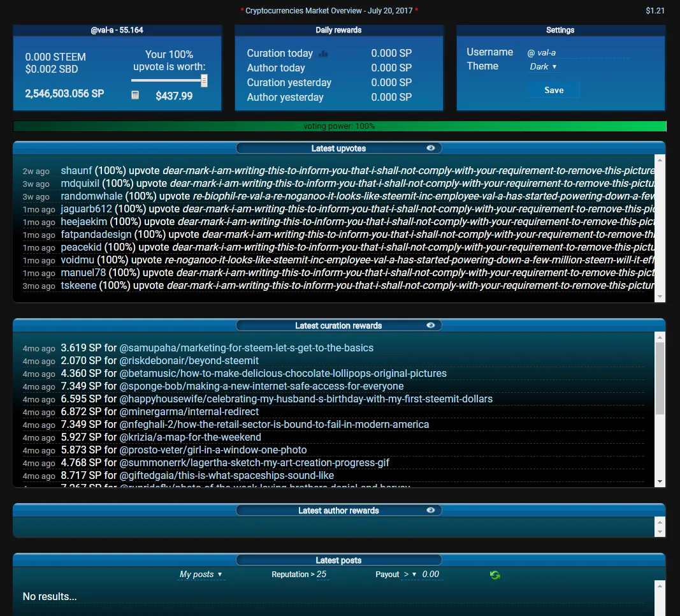
Task: Open betamusic chocolate-lollipops post link
Action: (x=283, y=374)
